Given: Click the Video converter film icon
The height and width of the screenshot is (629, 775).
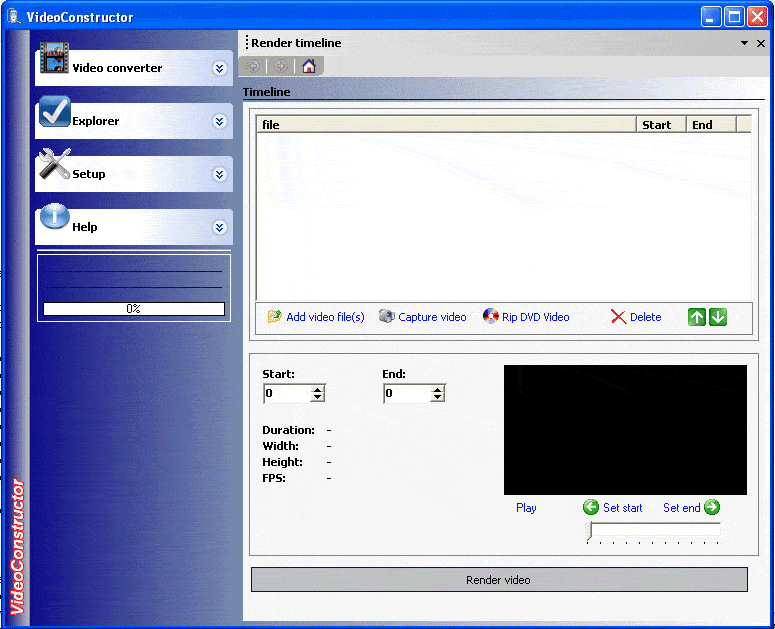Looking at the screenshot, I should click(54, 60).
